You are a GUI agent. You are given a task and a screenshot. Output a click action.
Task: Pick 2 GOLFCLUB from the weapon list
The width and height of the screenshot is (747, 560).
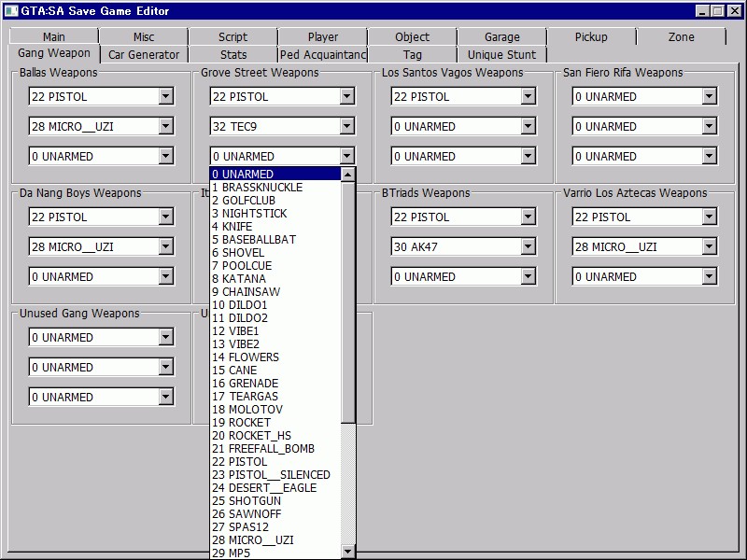coord(275,200)
